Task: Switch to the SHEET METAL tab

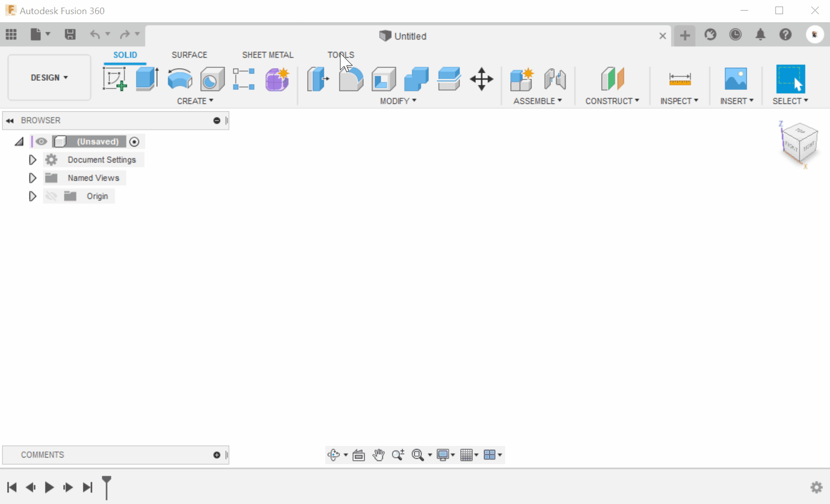Action: (x=268, y=55)
